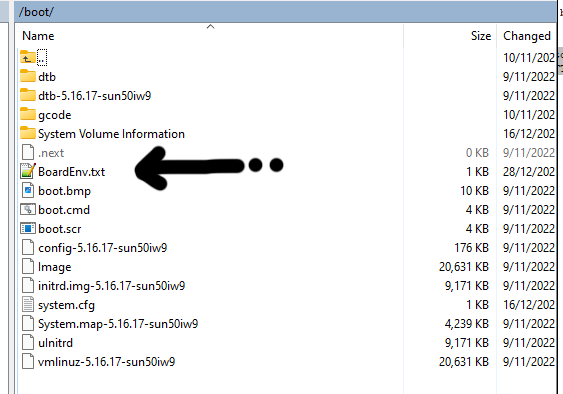Image resolution: width=563 pixels, height=394 pixels.
Task: Select the '.next' file name
Action: (51, 153)
